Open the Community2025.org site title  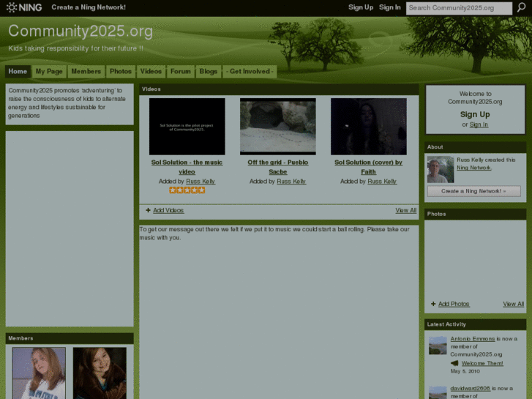(80, 31)
